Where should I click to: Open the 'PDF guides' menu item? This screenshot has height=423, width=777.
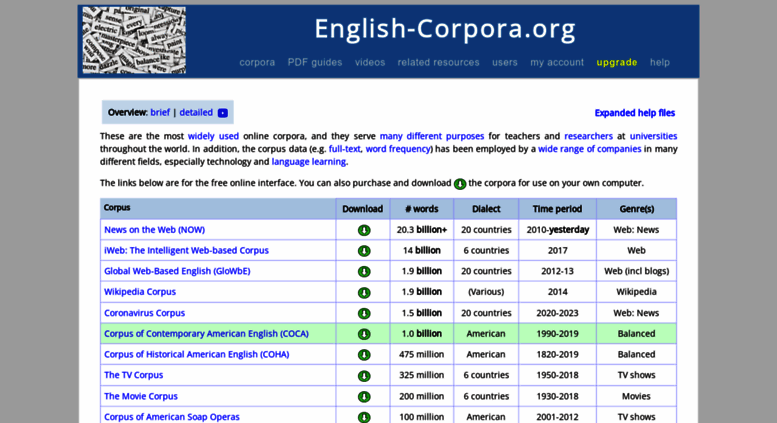pos(315,62)
